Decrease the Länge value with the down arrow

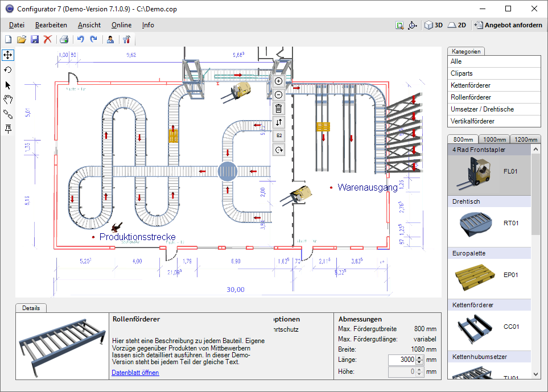[x=420, y=362]
